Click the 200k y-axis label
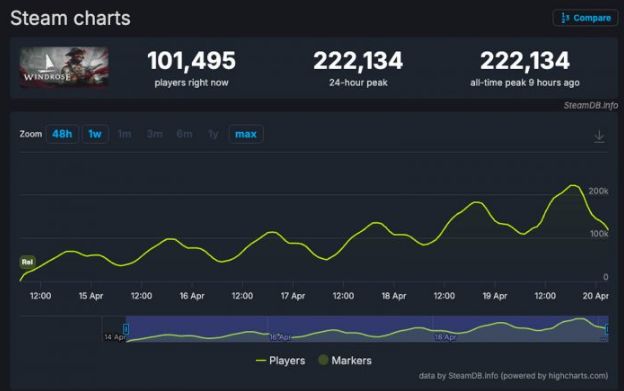This screenshot has width=624, height=391. pyautogui.click(x=598, y=191)
